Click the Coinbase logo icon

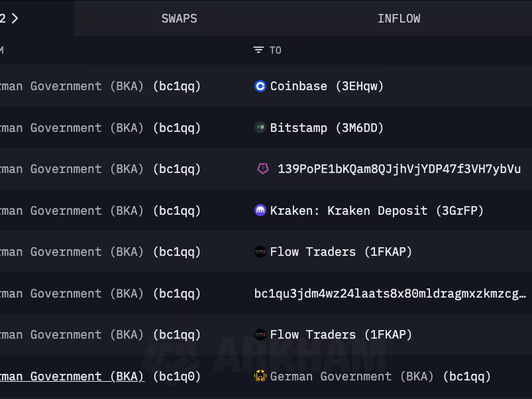pyautogui.click(x=260, y=86)
